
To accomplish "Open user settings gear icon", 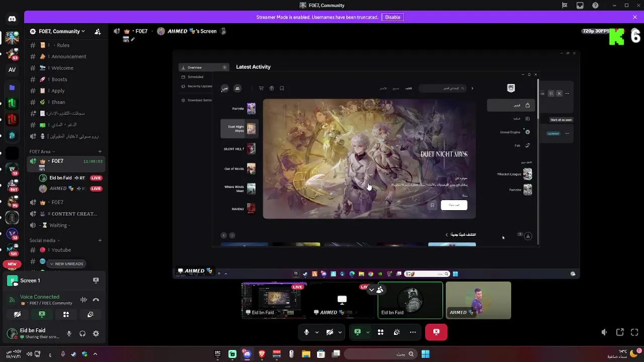I will pos(96,333).
